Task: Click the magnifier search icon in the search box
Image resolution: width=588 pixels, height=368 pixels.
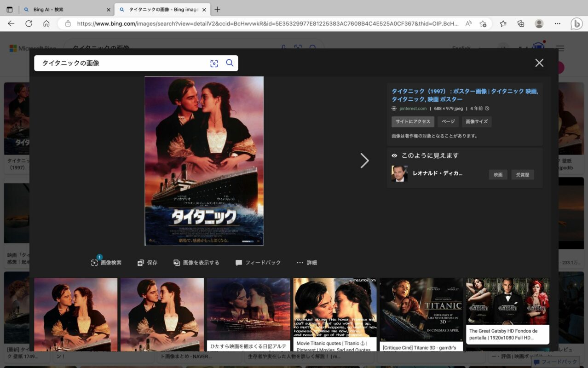Action: coord(230,63)
